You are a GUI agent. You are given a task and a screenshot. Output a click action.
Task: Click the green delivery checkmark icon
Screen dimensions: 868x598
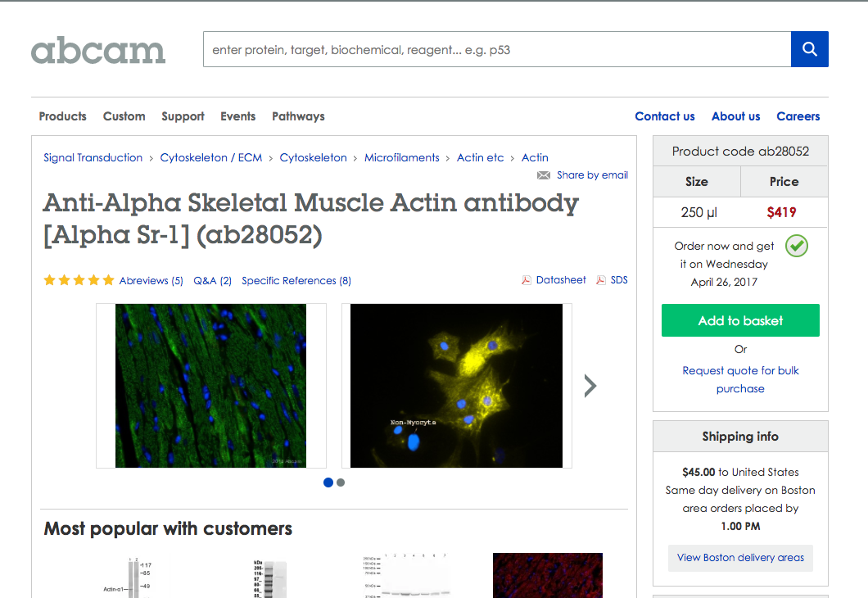[797, 246]
